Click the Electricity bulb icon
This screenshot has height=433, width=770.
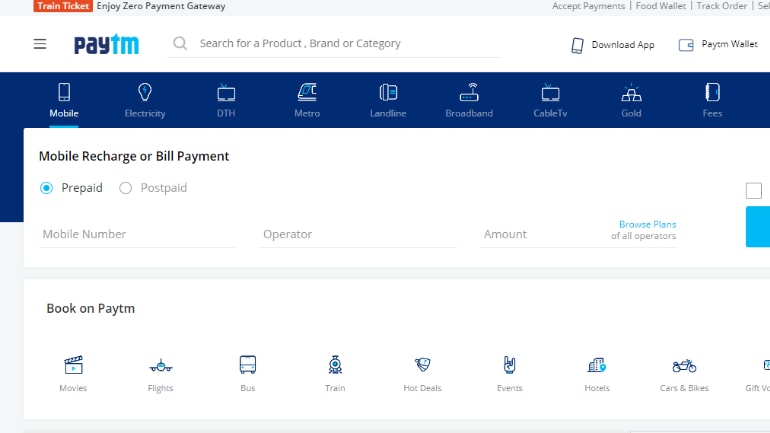point(144,93)
